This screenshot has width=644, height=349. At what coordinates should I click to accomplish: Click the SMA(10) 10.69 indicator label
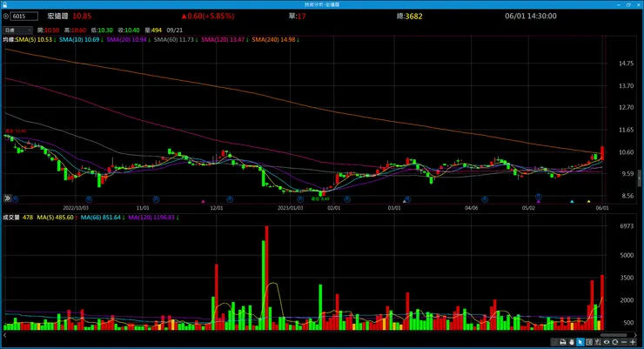click(x=81, y=40)
